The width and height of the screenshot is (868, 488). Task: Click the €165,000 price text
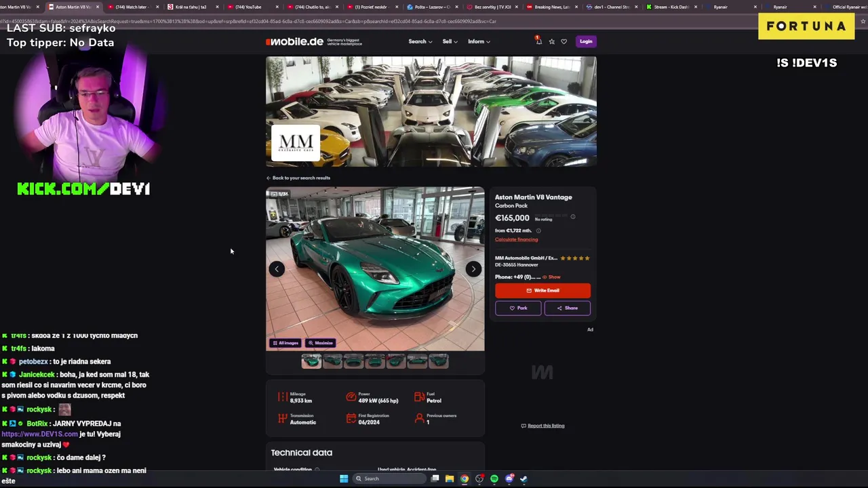[512, 218]
